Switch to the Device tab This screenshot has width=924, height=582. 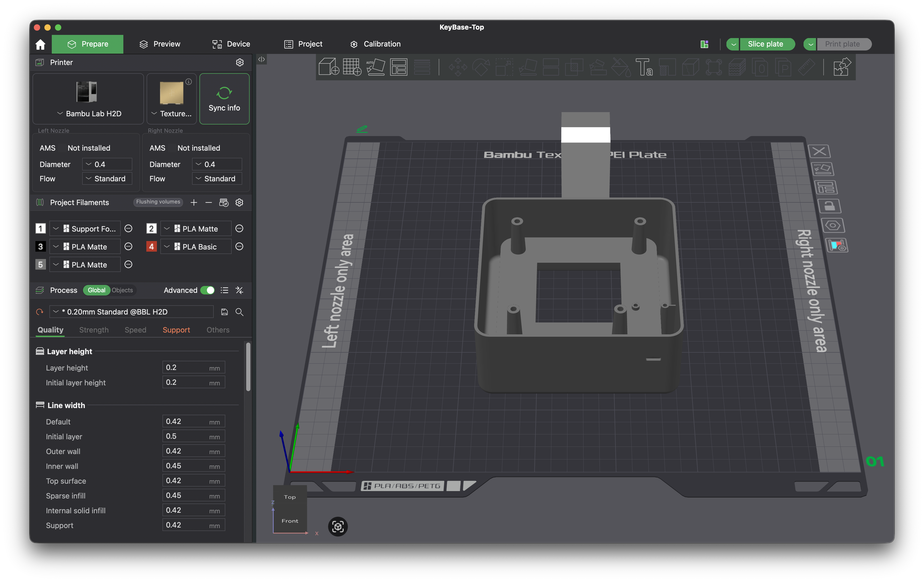coord(231,44)
